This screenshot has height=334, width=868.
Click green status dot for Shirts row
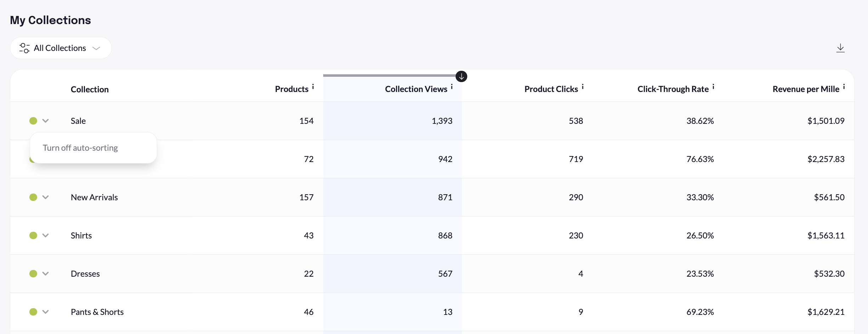(x=33, y=236)
